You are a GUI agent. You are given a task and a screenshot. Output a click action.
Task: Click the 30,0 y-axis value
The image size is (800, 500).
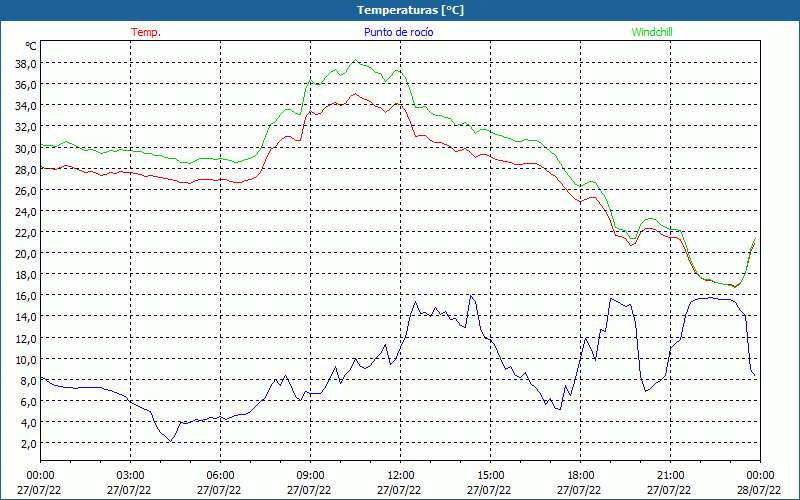[x=27, y=148]
